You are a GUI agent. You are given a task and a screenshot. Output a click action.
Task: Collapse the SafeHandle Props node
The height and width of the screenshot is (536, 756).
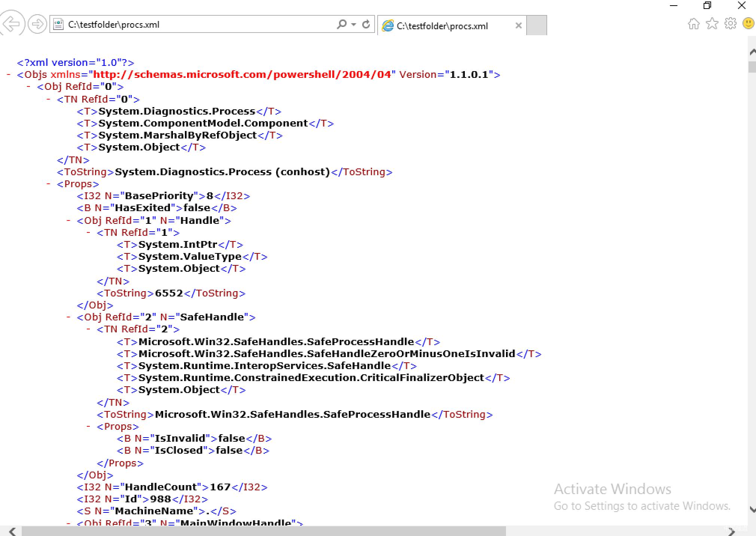click(88, 426)
